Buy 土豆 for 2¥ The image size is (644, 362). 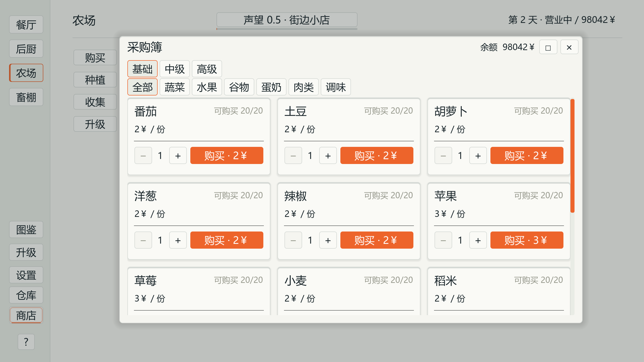[377, 156]
